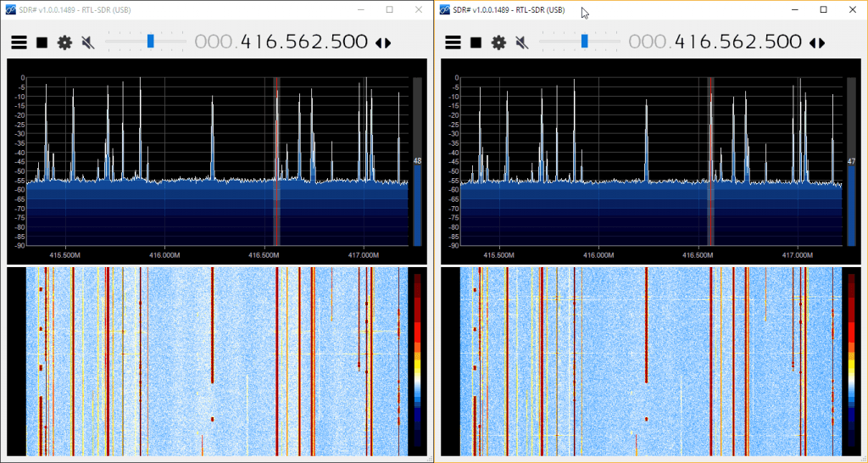Step frequency up with right arrow, left window
Viewport: 868px width, 463px height.
coord(388,42)
